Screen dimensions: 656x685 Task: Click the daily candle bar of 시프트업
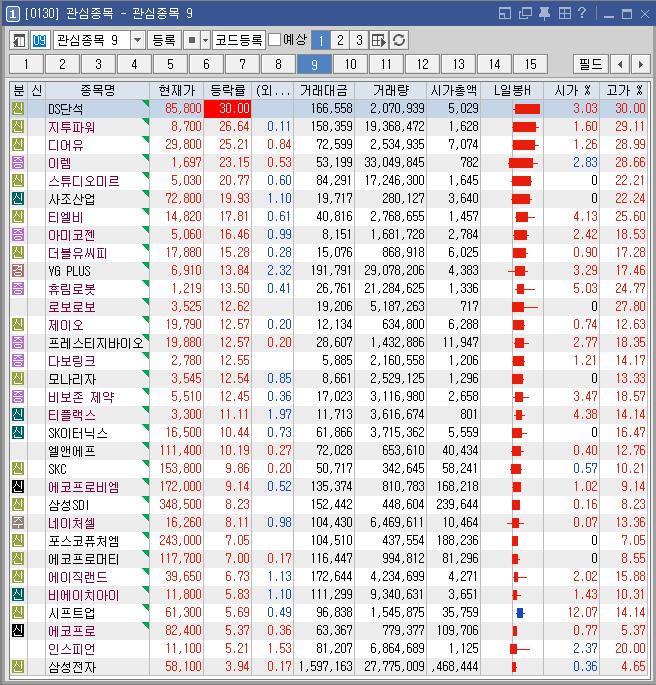coord(520,613)
